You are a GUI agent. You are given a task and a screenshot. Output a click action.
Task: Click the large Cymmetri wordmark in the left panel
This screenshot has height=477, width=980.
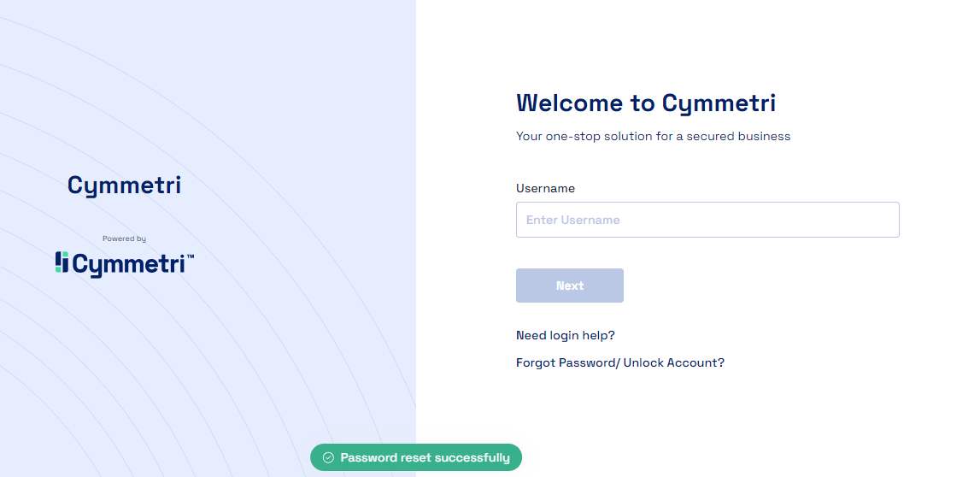click(x=124, y=185)
